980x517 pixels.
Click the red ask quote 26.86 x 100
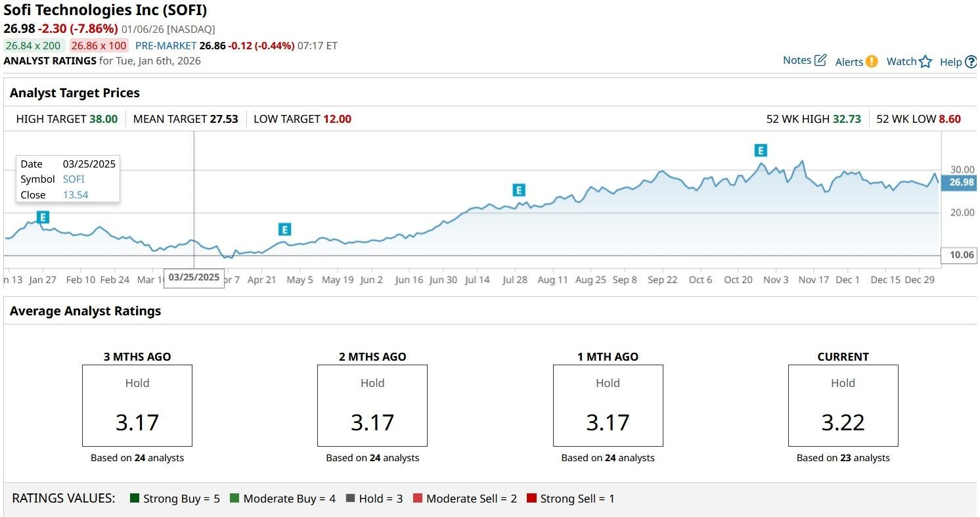99,45
